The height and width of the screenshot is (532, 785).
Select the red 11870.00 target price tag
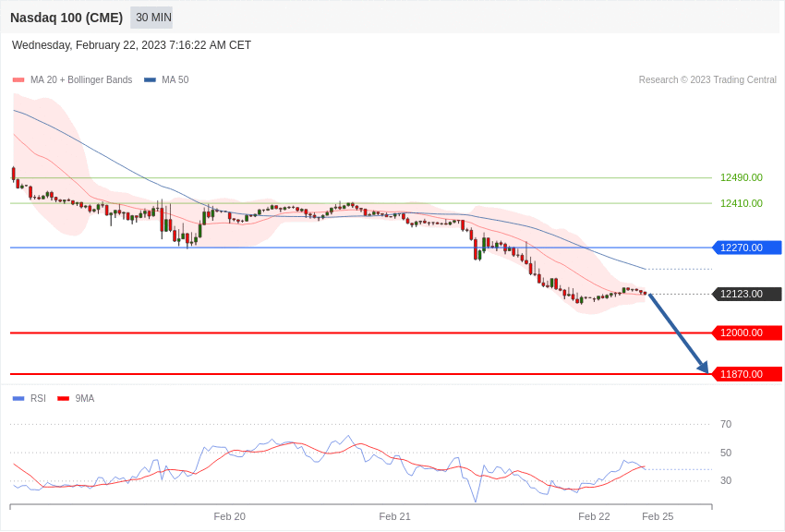pos(746,374)
